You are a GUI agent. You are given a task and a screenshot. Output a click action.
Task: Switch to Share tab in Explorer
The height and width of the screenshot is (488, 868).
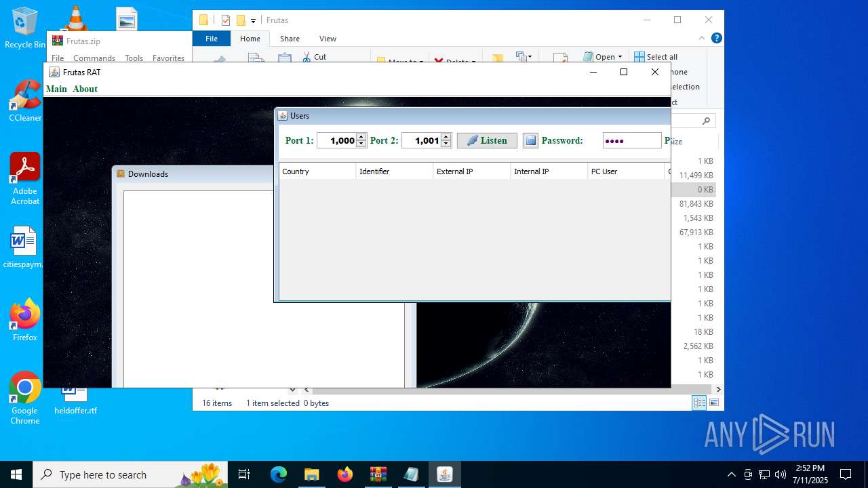[290, 39]
